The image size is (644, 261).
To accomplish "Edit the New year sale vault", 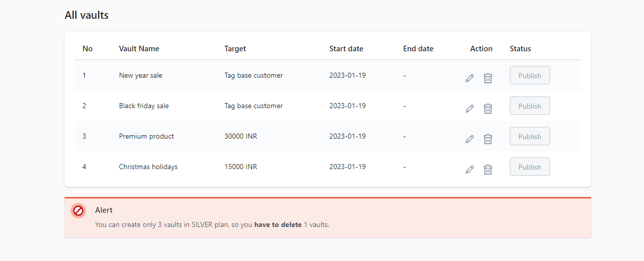I will (470, 78).
